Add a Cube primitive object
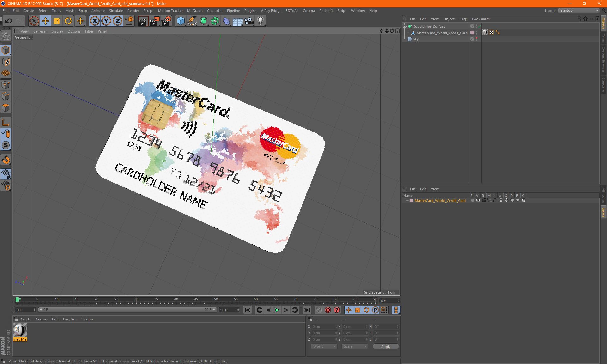This screenshot has width=607, height=364. click(x=181, y=21)
